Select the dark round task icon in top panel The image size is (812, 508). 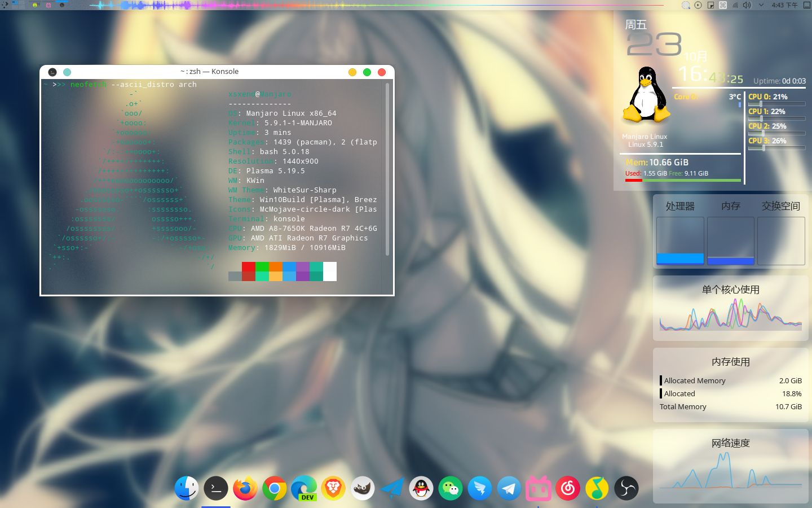point(62,5)
